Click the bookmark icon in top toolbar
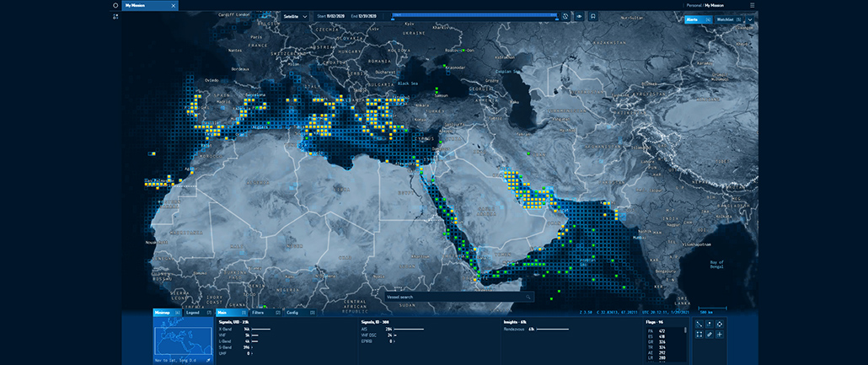The width and height of the screenshot is (868, 365). [593, 16]
